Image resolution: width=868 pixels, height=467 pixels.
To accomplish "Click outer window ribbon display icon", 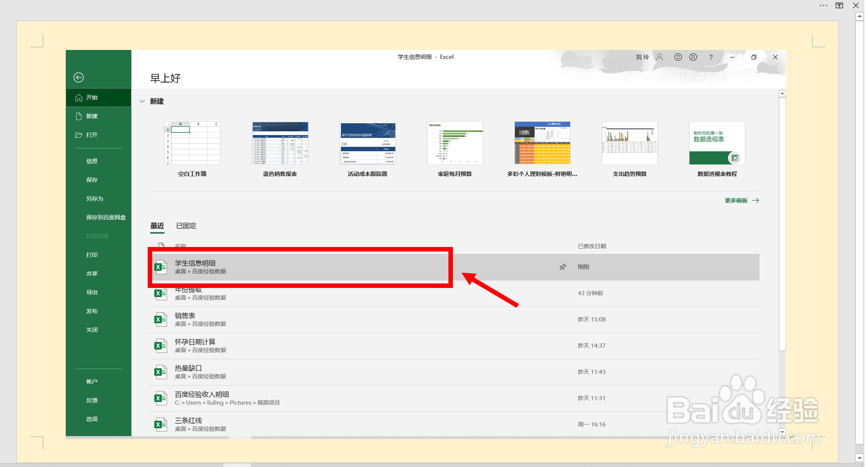I will pyautogui.click(x=840, y=5).
